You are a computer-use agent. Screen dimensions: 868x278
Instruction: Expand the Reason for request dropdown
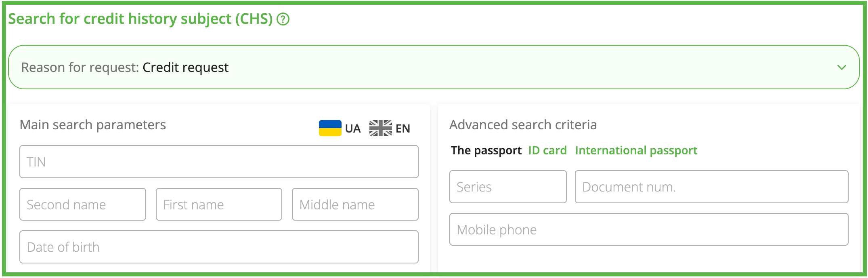[x=434, y=67]
